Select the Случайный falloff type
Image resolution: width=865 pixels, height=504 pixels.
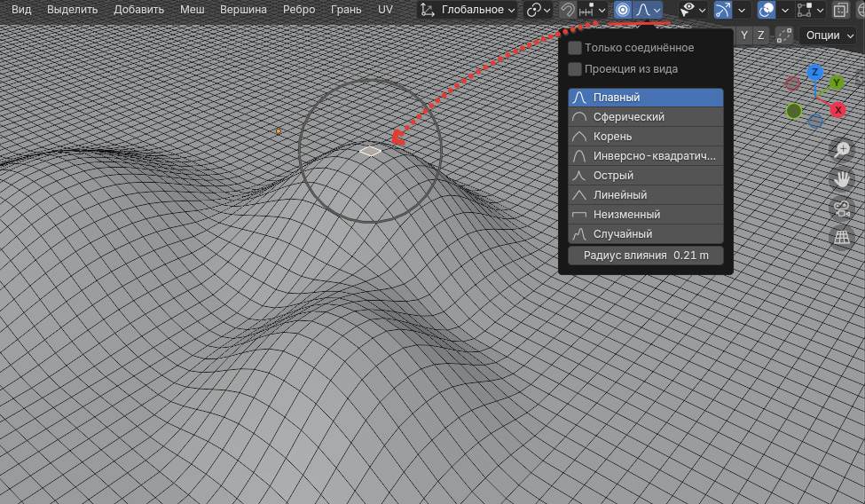[646, 234]
